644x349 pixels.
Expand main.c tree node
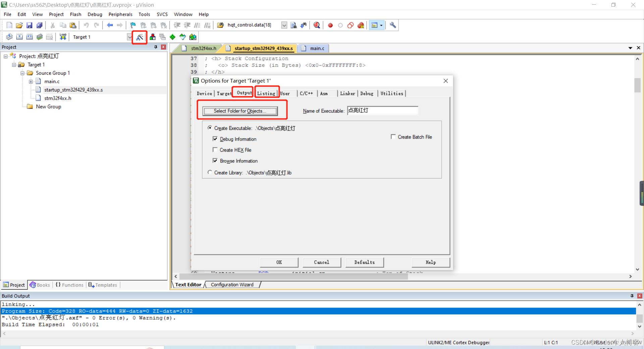pos(31,82)
